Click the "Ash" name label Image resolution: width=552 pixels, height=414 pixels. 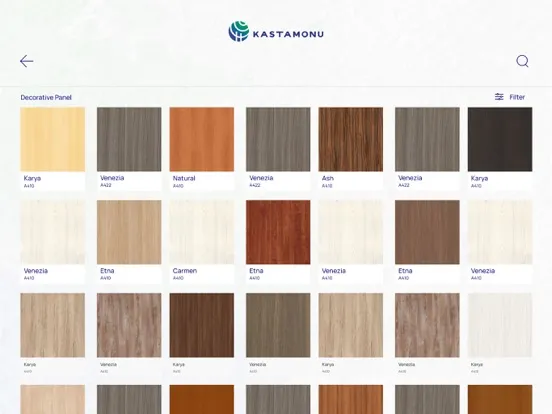pos(328,178)
